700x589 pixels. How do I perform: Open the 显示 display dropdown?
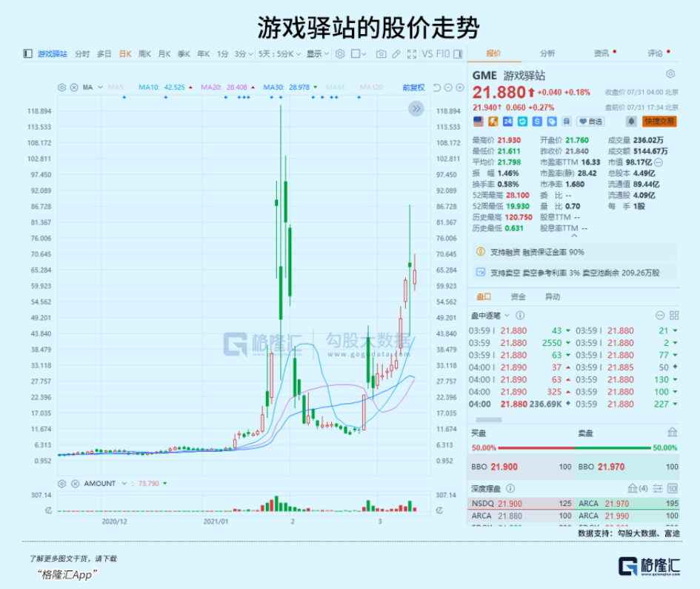(x=318, y=54)
